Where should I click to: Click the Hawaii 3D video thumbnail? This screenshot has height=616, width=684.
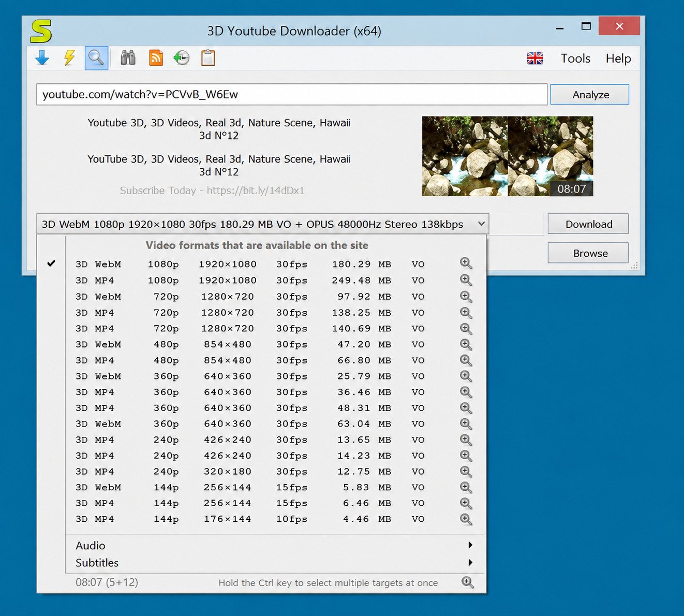(x=508, y=156)
